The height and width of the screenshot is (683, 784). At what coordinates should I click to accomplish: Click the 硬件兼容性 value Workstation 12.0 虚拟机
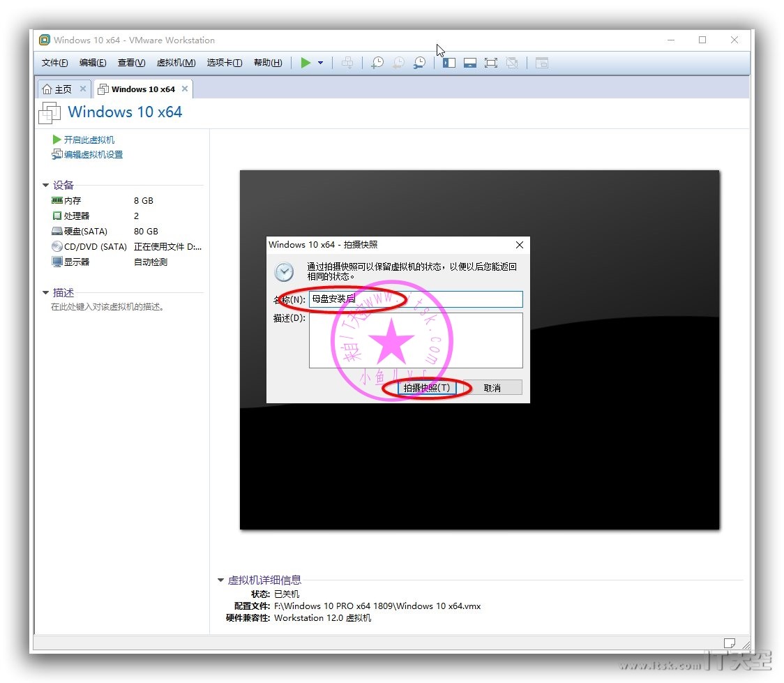[x=323, y=618]
